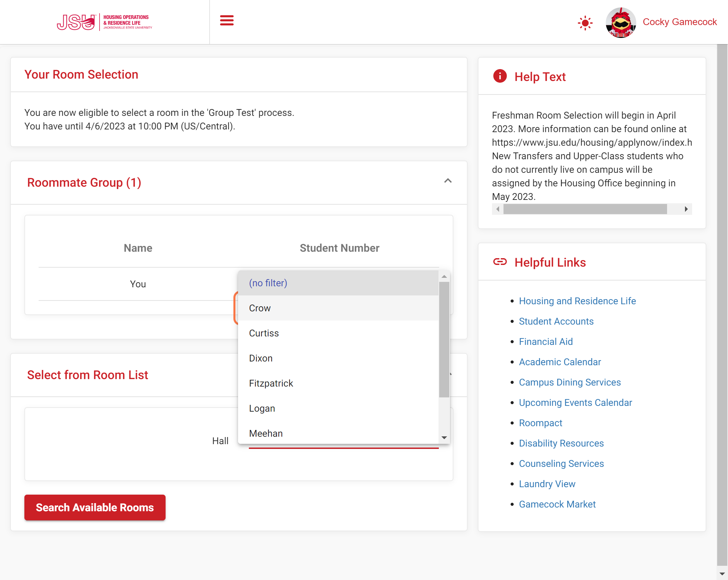Open Academic Calendar link
Viewport: 728px width, 580px height.
[x=560, y=362]
